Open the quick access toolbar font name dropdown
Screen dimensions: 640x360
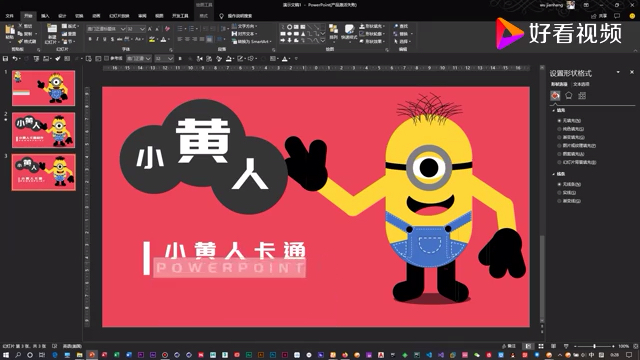coord(148,59)
